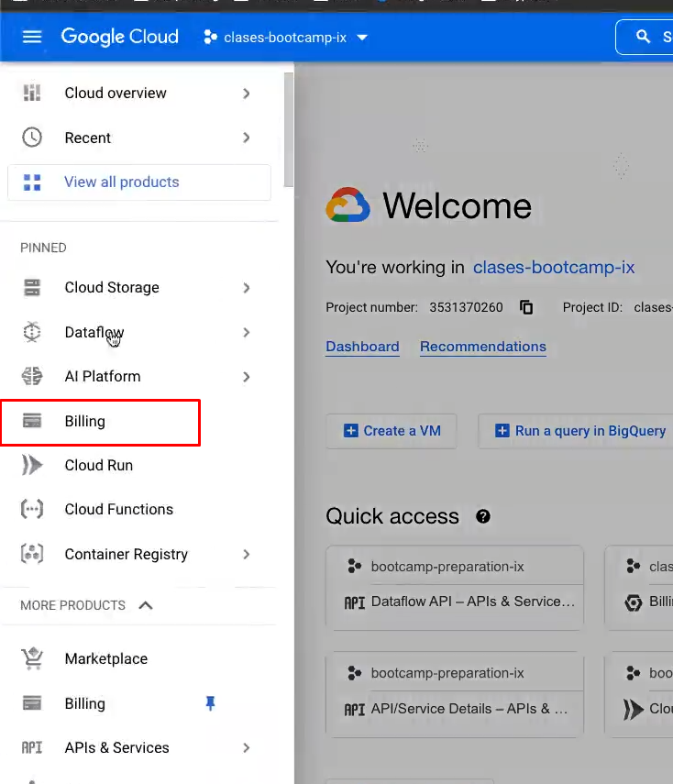Screen dimensions: 673x784
Task: Open Dataflow API quick access card
Action: pyautogui.click(x=455, y=587)
